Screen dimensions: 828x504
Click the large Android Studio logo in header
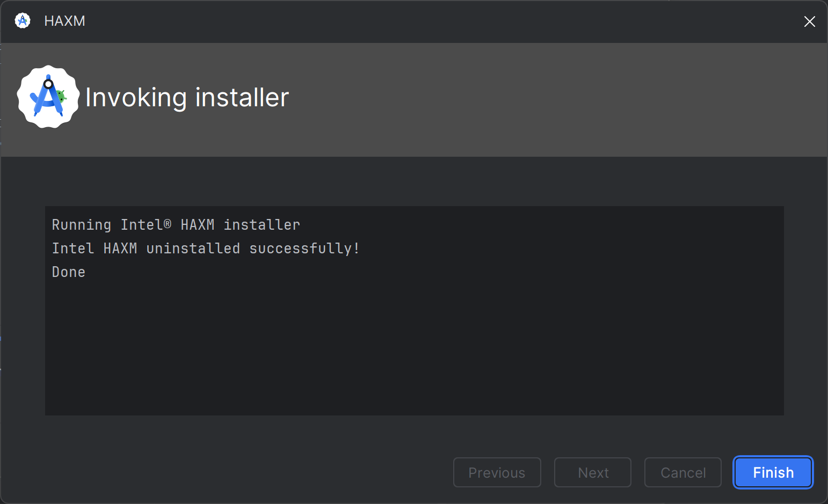[48, 97]
